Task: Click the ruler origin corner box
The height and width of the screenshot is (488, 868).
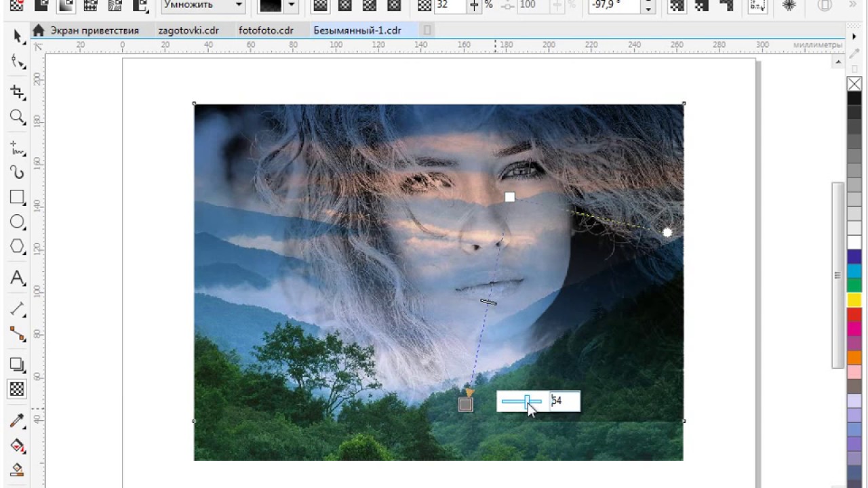Action: click(x=39, y=47)
